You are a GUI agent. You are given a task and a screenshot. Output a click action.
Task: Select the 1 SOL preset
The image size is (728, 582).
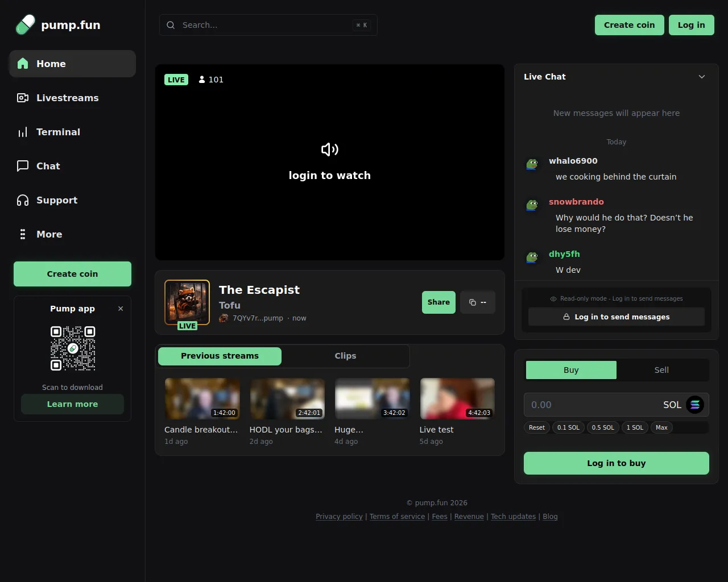click(635, 427)
